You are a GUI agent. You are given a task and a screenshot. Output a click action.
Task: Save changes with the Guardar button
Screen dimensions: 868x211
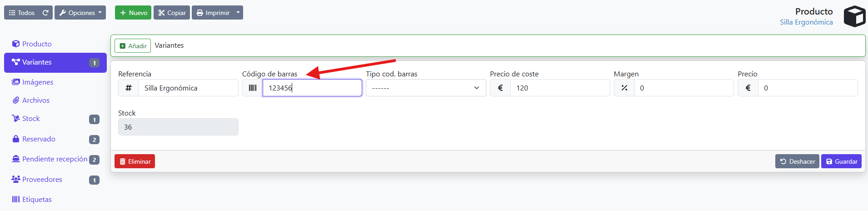tap(841, 161)
